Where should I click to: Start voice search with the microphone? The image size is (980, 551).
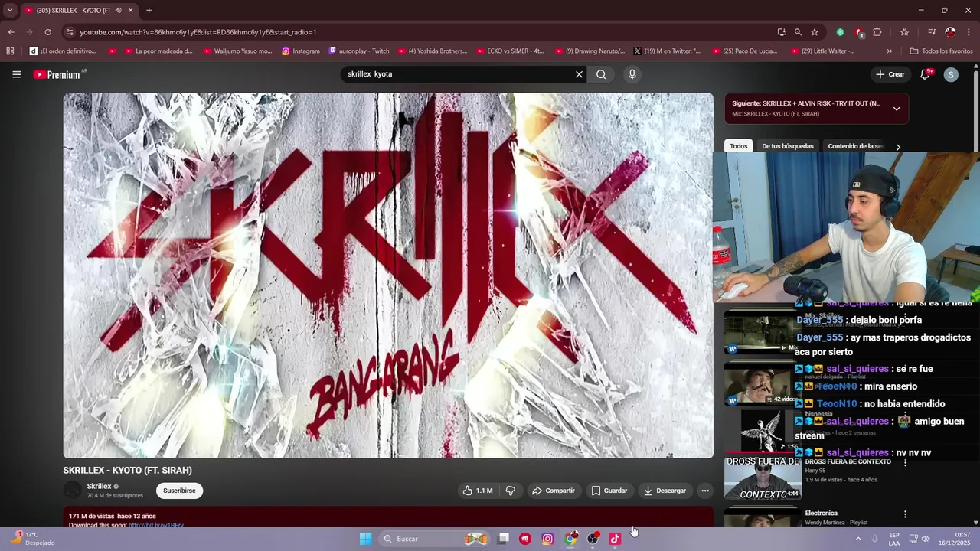632,74
